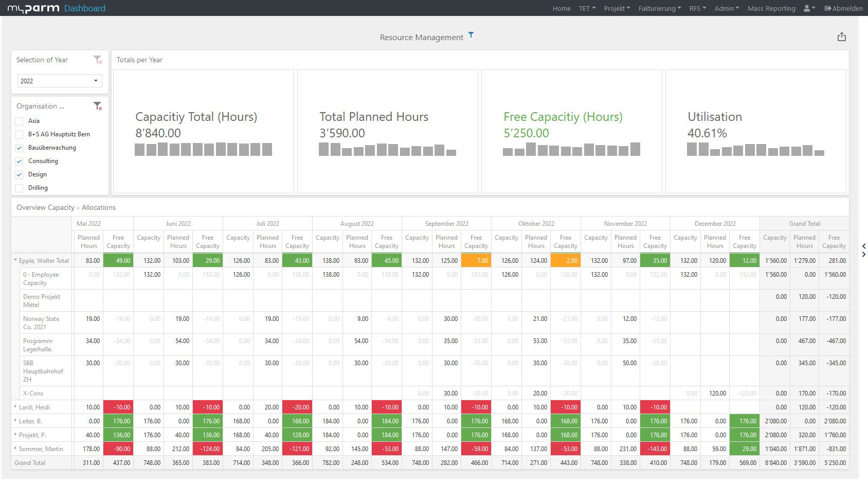868x483 pixels.
Task: Collapse the Epple, Walter Total row
Action: click(15, 261)
